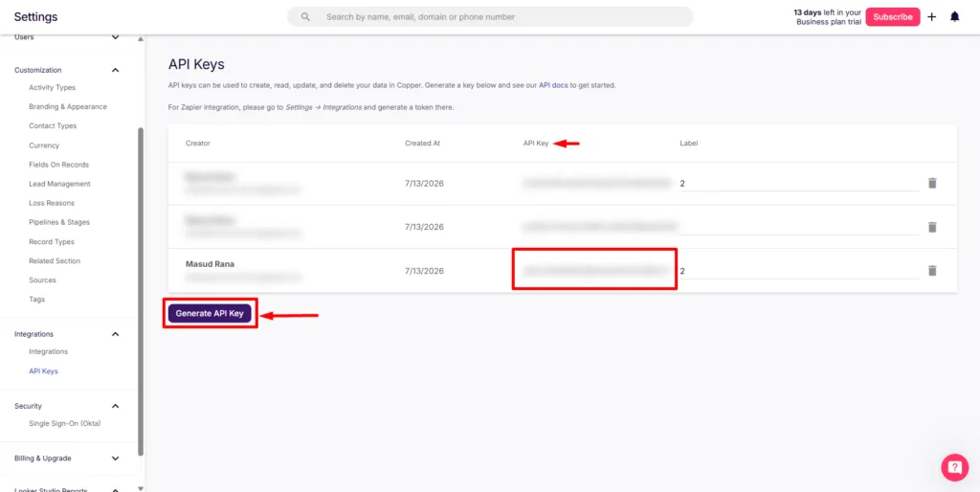Click the 13 days left trial notice
This screenshot has height=492, width=980.
pyautogui.click(x=828, y=17)
